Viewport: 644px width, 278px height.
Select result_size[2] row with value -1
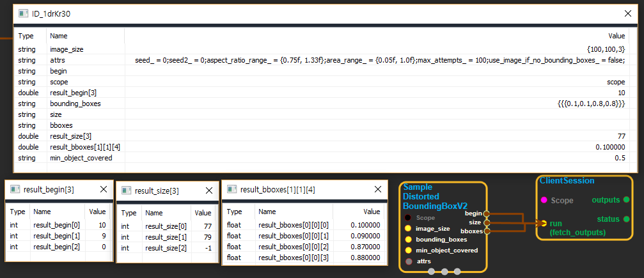coord(166,248)
